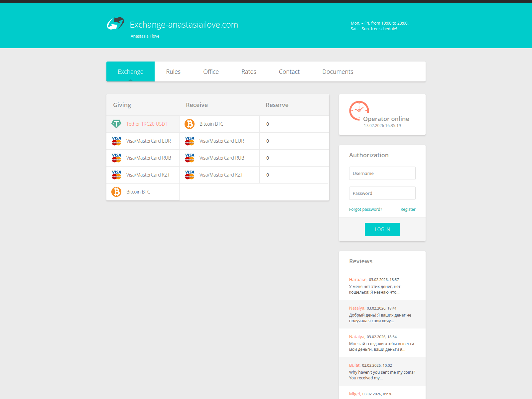Click the Bitcoin BTC icon in Receive column
Screen dimensions: 532x399
coord(189,124)
